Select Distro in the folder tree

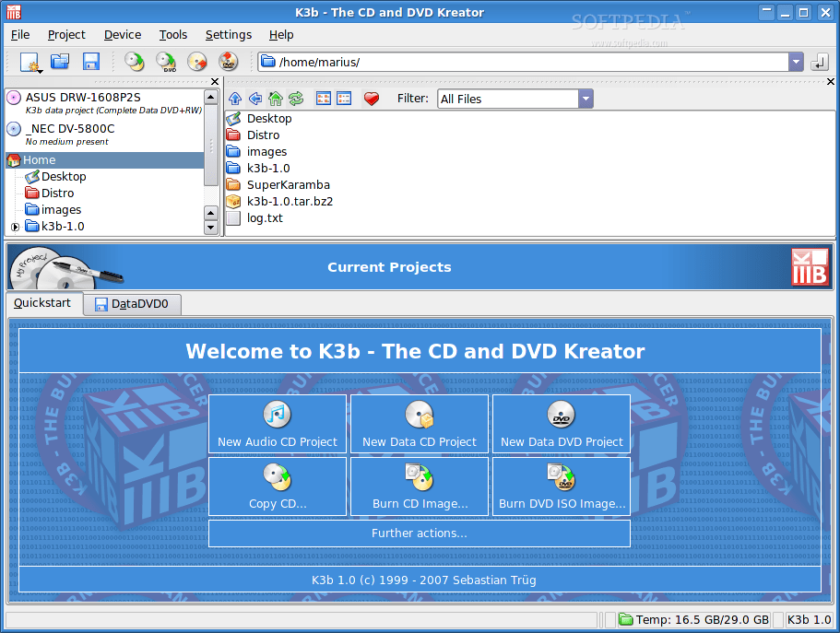50,193
